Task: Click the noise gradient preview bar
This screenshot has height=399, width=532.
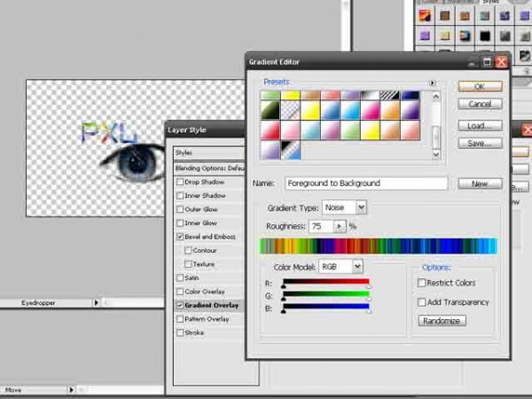Action: click(378, 246)
